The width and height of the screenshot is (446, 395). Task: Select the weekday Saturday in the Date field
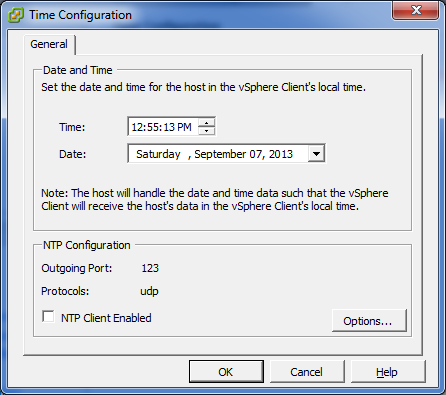[x=158, y=154]
